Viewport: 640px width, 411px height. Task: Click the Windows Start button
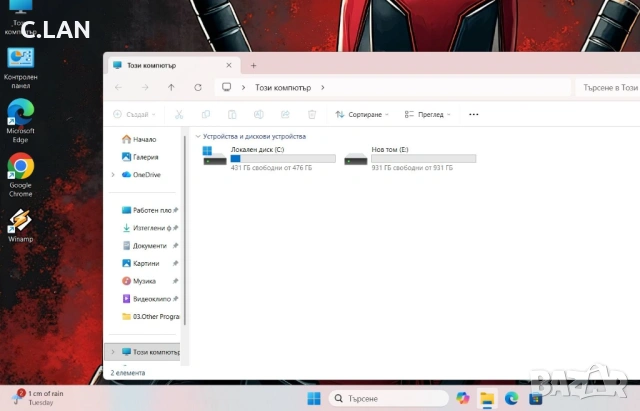[x=313, y=398]
